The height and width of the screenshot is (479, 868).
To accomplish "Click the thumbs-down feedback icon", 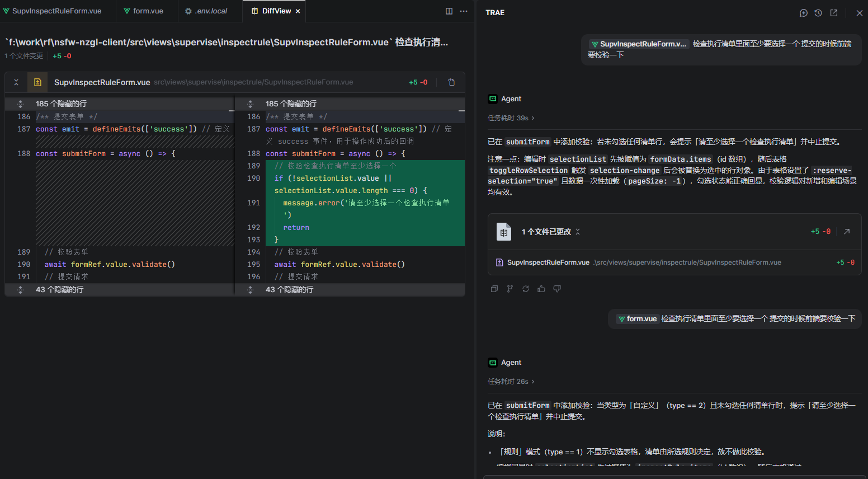I will click(557, 289).
